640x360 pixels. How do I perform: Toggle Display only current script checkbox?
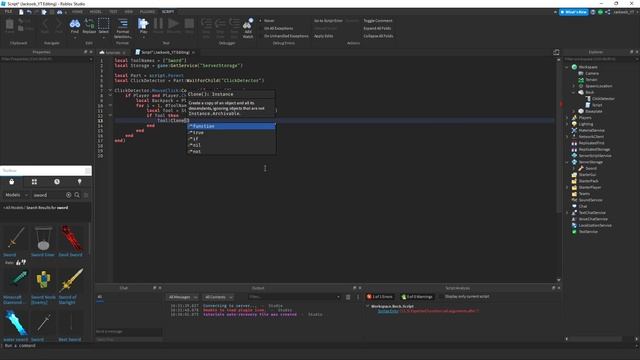click(x=442, y=297)
